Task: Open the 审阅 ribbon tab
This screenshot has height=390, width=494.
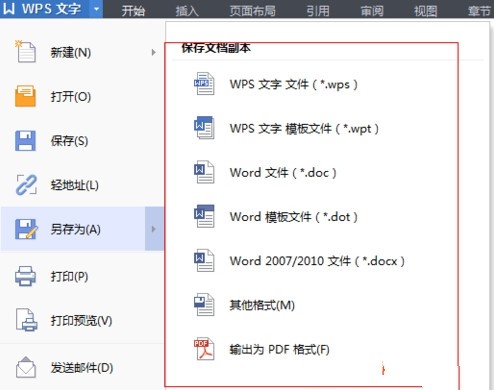Action: 372,11
